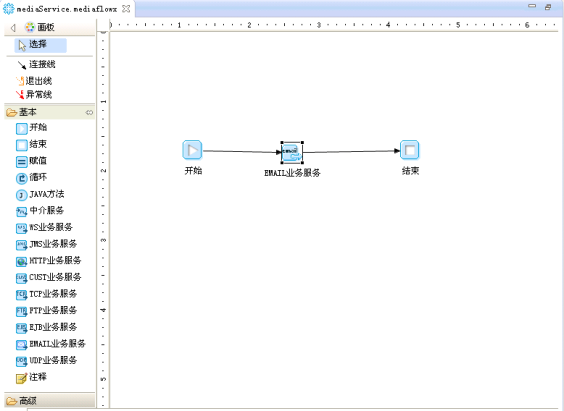This screenshot has height=411, width=564.
Task: Select the 结束 end node on canvas
Action: (x=410, y=150)
